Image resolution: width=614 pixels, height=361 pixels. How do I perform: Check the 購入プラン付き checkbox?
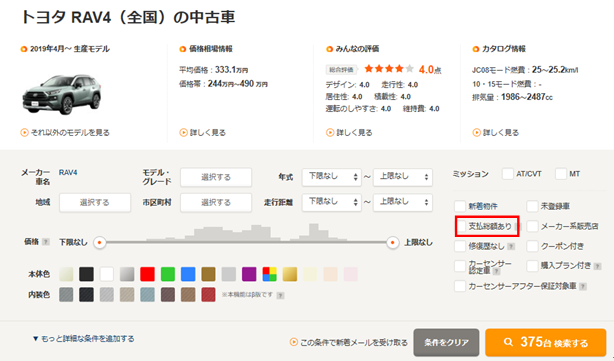(532, 266)
